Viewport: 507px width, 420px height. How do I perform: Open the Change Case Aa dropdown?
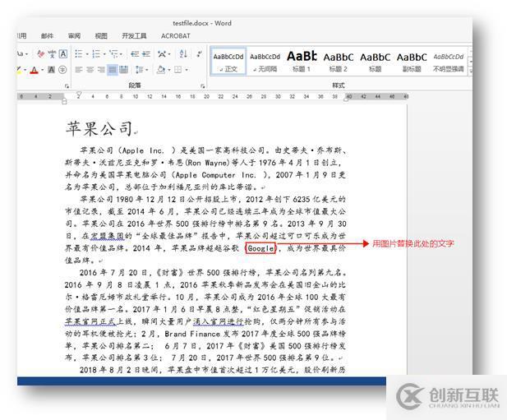click(22, 53)
